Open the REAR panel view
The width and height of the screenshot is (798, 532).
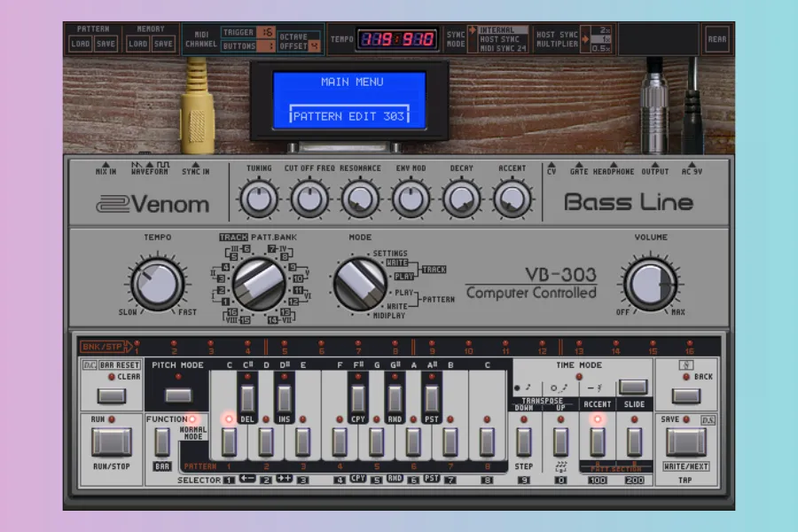tap(716, 39)
